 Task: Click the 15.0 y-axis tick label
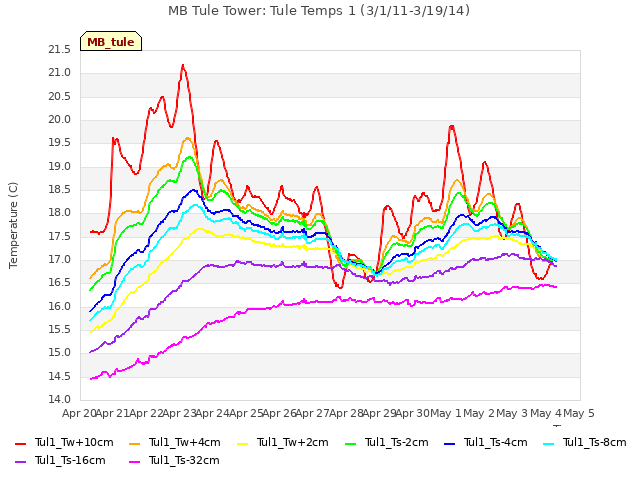point(60,353)
